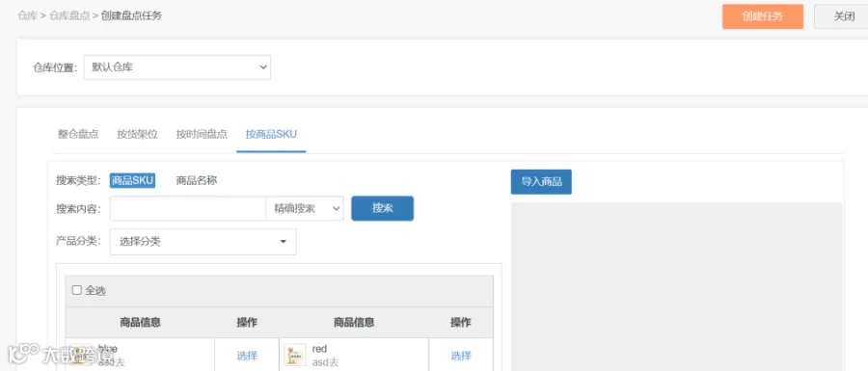868x371 pixels.
Task: Choose 商品名称 as search type
Action: (197, 180)
